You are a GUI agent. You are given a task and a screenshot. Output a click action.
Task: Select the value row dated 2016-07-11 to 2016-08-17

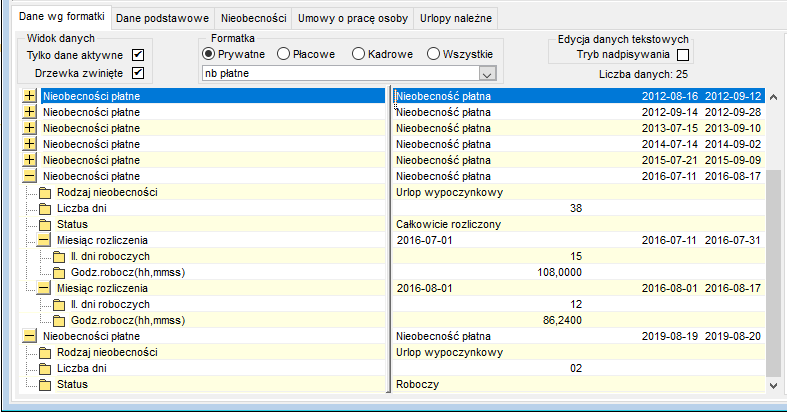(579, 176)
